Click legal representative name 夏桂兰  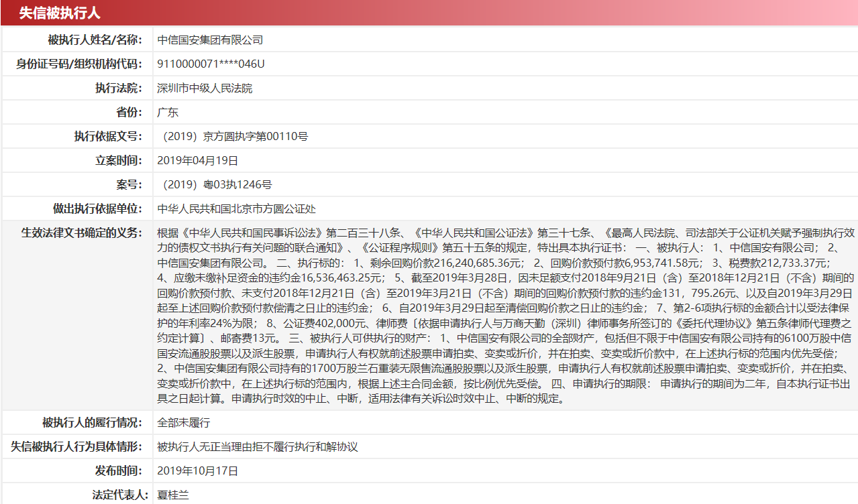pos(173,495)
